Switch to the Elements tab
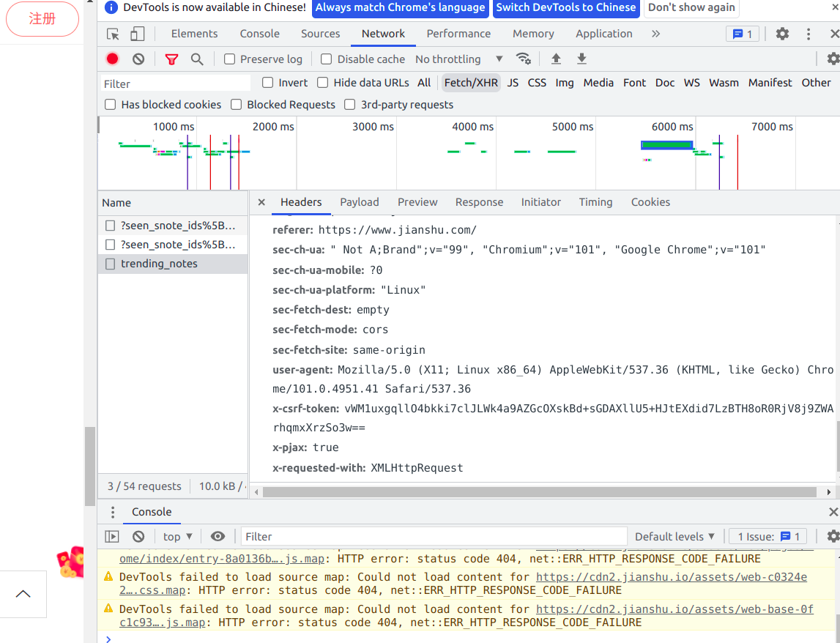This screenshot has height=643, width=840. [x=195, y=34]
